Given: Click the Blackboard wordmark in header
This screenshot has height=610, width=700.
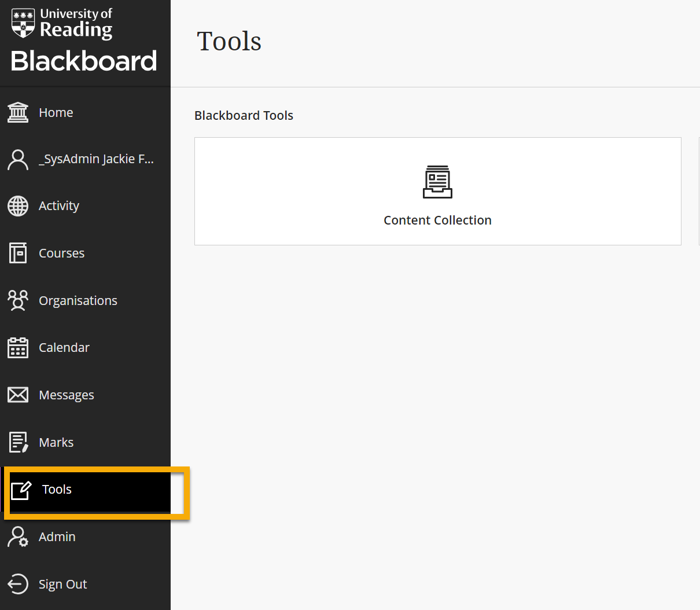Looking at the screenshot, I should coord(84,61).
